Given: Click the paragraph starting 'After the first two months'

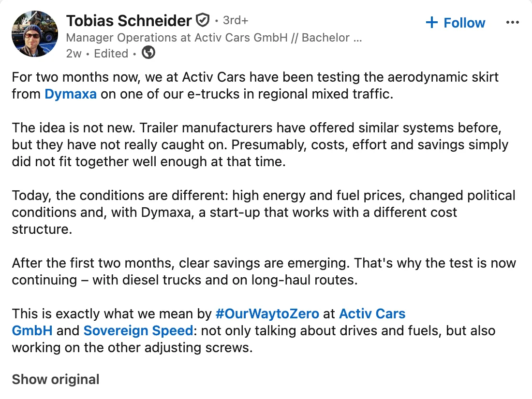Looking at the screenshot, I should point(264,271).
